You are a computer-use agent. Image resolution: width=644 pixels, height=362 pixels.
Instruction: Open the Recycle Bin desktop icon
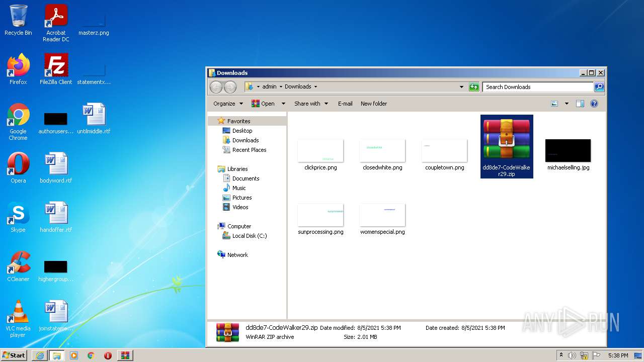point(18,20)
